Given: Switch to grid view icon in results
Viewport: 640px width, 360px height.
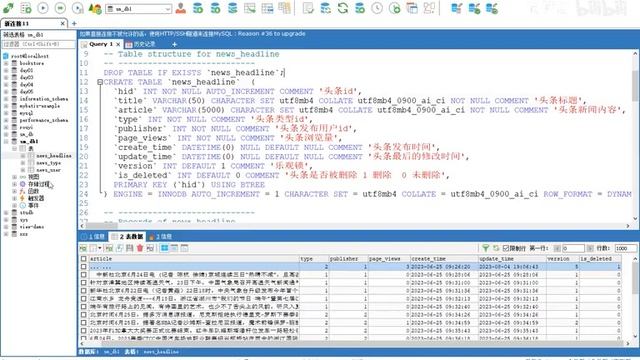Looking at the screenshot, I should [164, 248].
